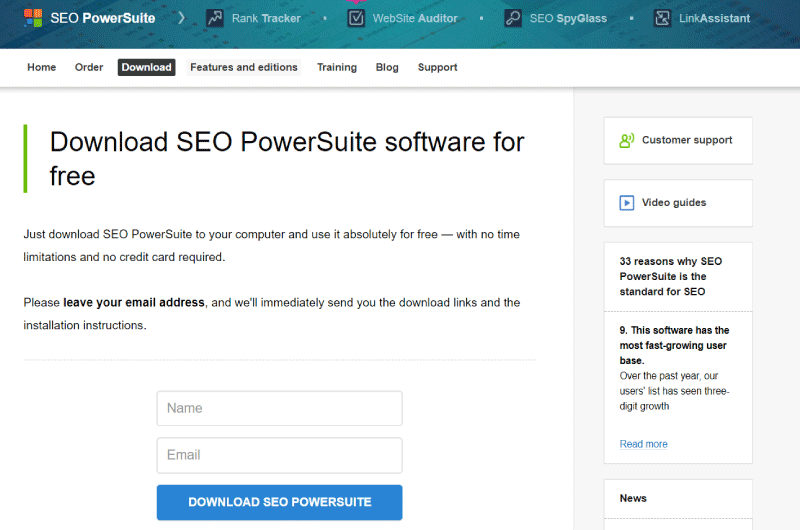The image size is (800, 530).
Task: Open the Support menu item
Action: tap(437, 67)
